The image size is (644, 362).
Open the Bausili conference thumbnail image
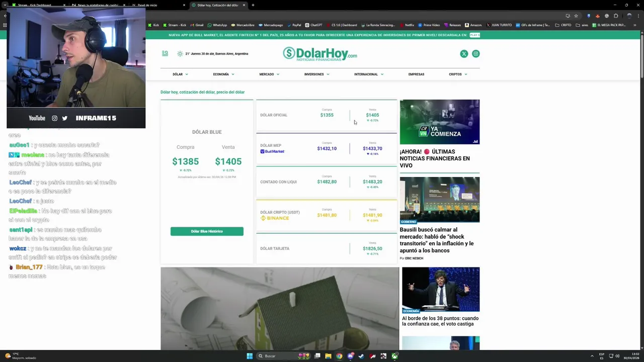pyautogui.click(x=440, y=200)
